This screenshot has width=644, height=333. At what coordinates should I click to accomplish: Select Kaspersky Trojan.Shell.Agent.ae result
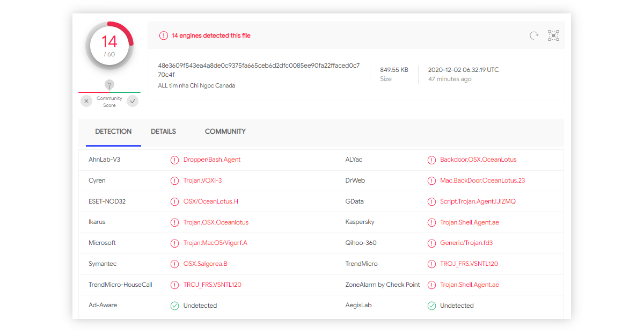pos(470,222)
